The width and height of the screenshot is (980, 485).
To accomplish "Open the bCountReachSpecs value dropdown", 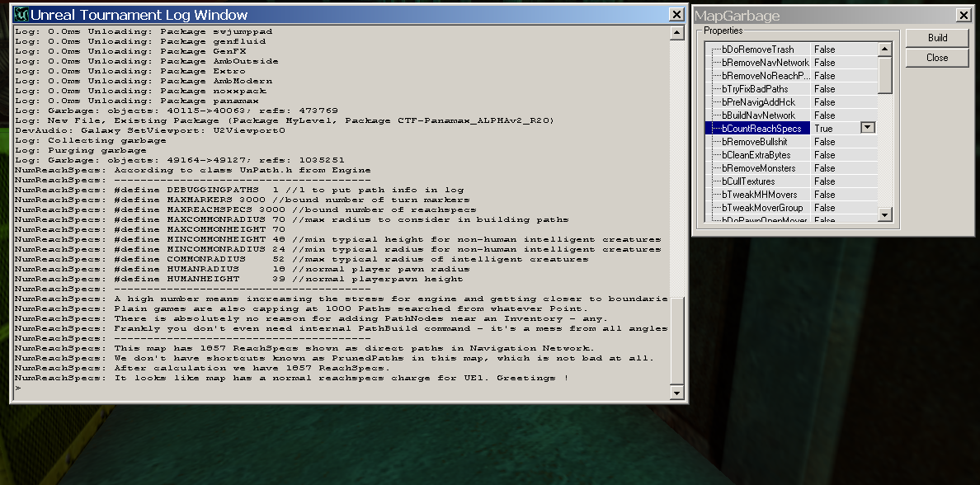I will coord(868,128).
